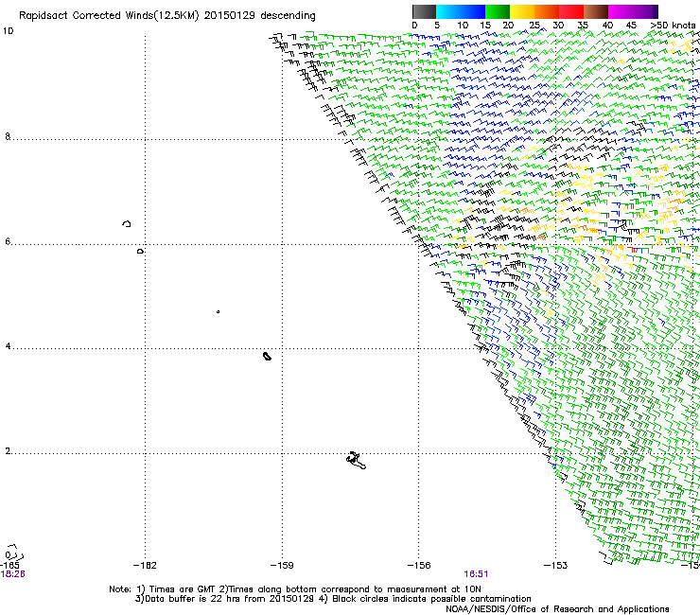Viewport: 700px width, 615px height.
Task: Click the longitude label '-162'
Action: click(x=145, y=566)
